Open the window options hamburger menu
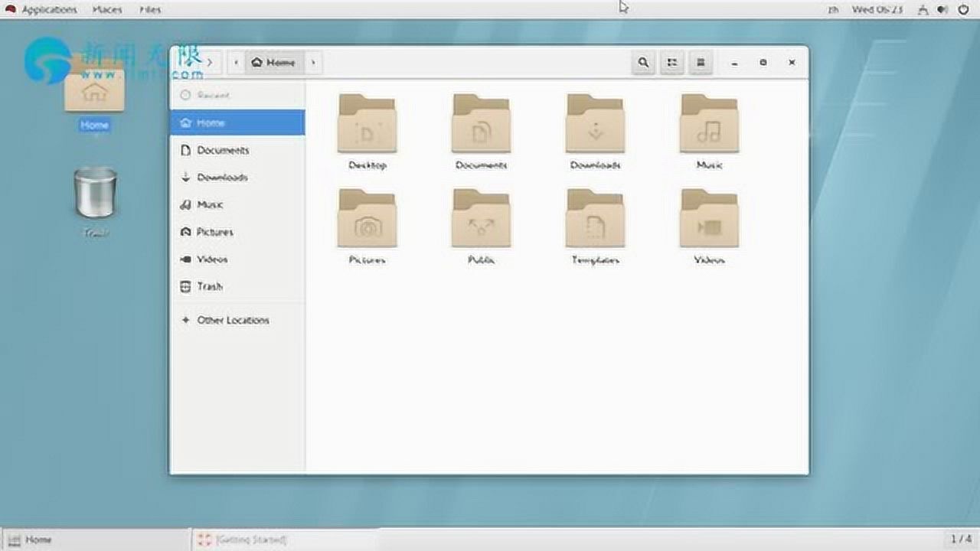This screenshot has height=551, width=980. pyautogui.click(x=701, y=63)
